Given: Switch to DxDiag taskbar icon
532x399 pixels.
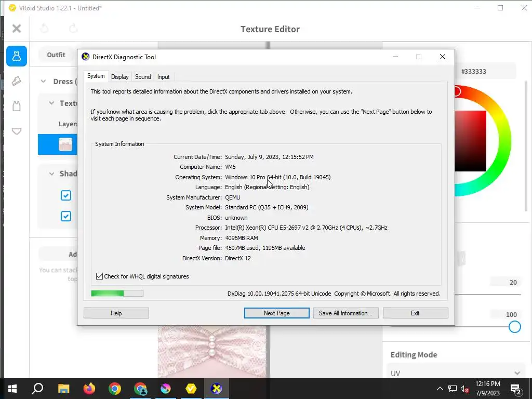Looking at the screenshot, I should pos(217,389).
